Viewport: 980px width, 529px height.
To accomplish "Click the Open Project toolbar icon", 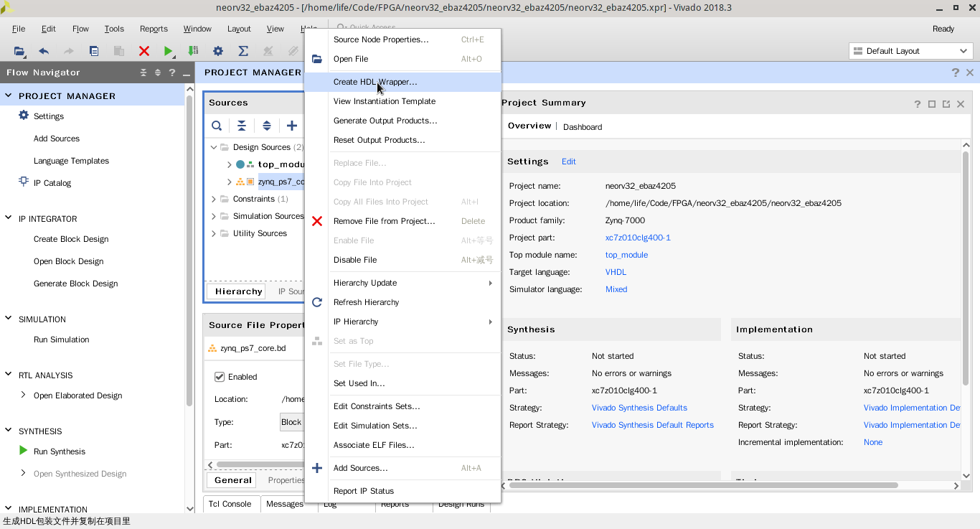I will click(x=19, y=51).
